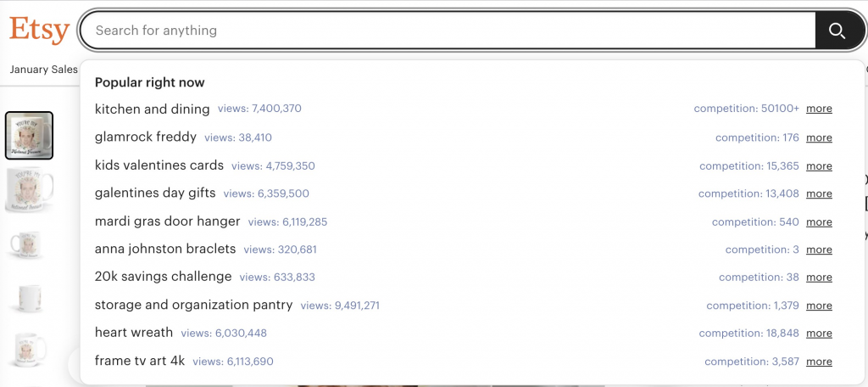
Task: Show 'more' for storage and organization pantry
Action: click(819, 306)
